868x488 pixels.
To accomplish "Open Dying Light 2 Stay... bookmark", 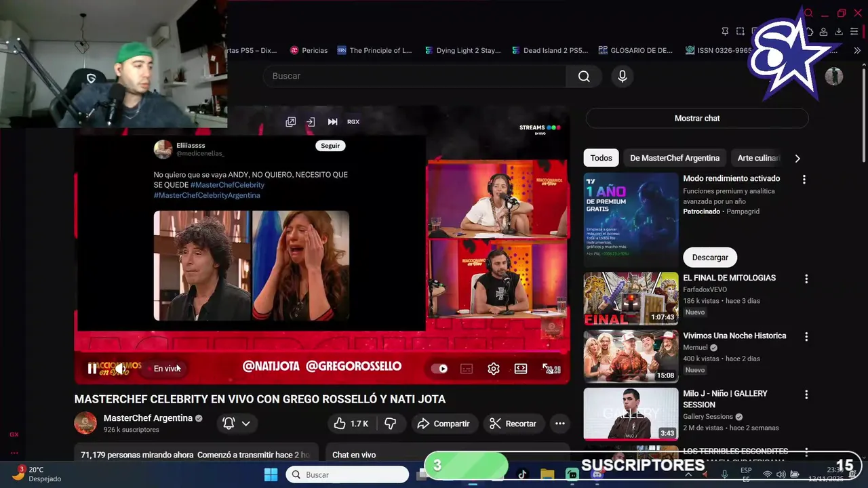I will click(x=462, y=50).
